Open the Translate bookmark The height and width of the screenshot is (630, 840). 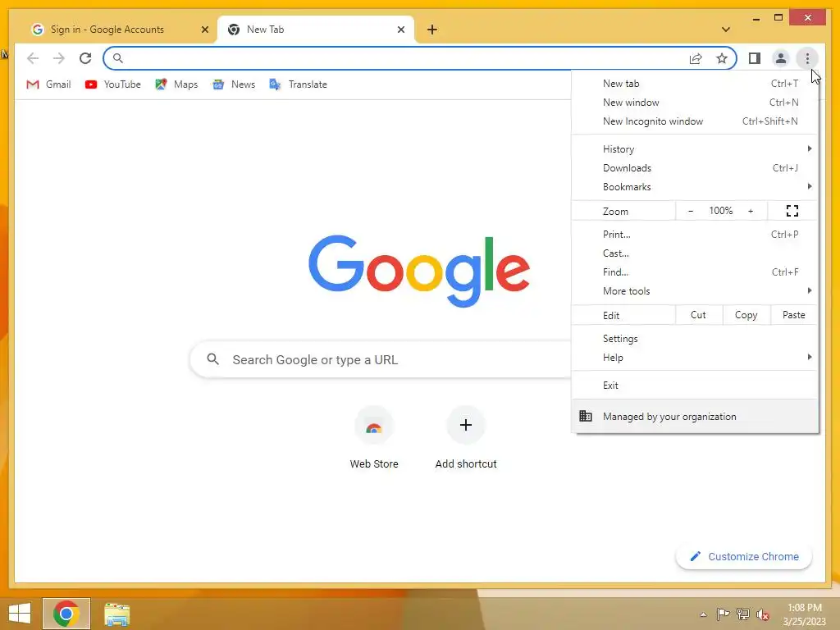click(x=299, y=84)
